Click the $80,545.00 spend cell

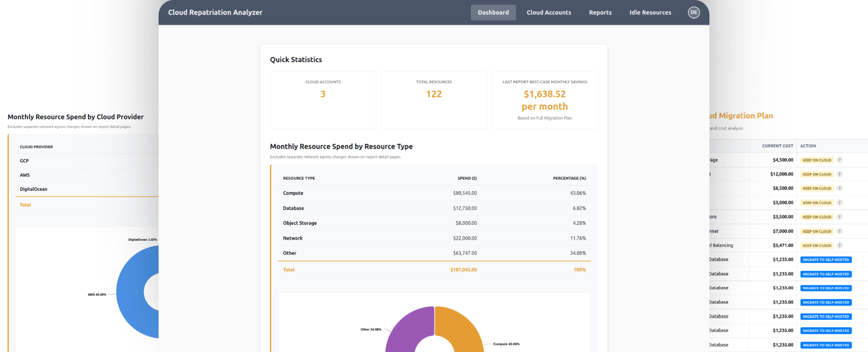[x=465, y=193]
